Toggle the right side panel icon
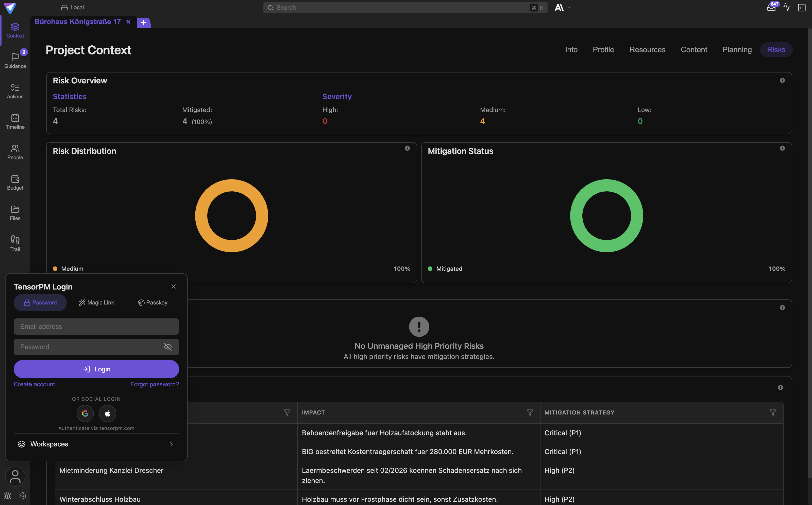This screenshot has width=812, height=505. (802, 7)
